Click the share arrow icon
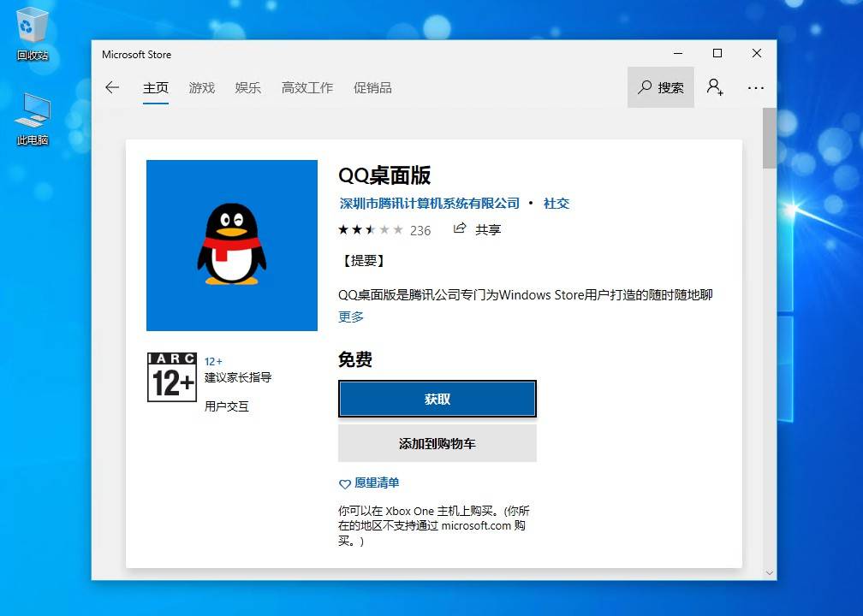Screen dimensions: 863x616 pyautogui.click(x=460, y=228)
